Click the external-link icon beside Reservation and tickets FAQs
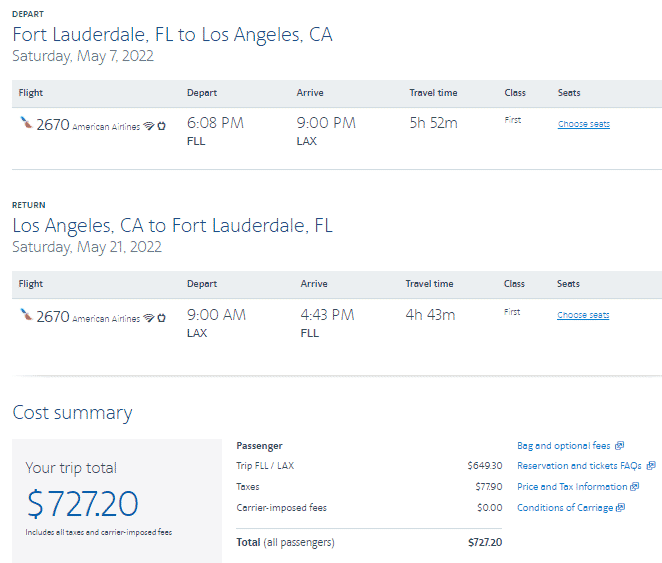 [x=651, y=466]
